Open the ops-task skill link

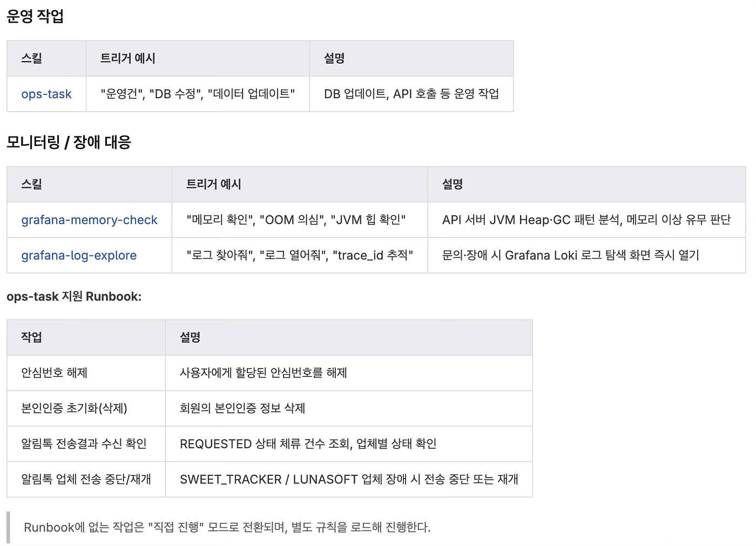(46, 94)
